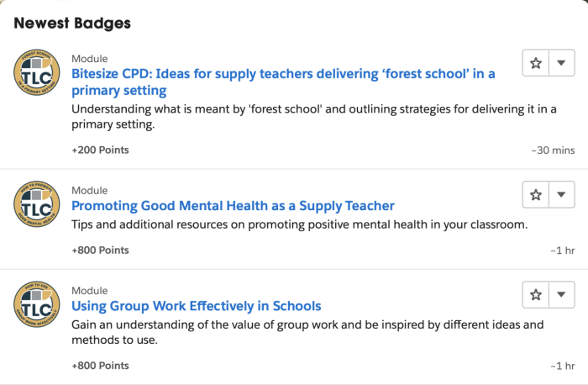Star the Using Group Work module
The image size is (588, 385).
pyautogui.click(x=536, y=295)
